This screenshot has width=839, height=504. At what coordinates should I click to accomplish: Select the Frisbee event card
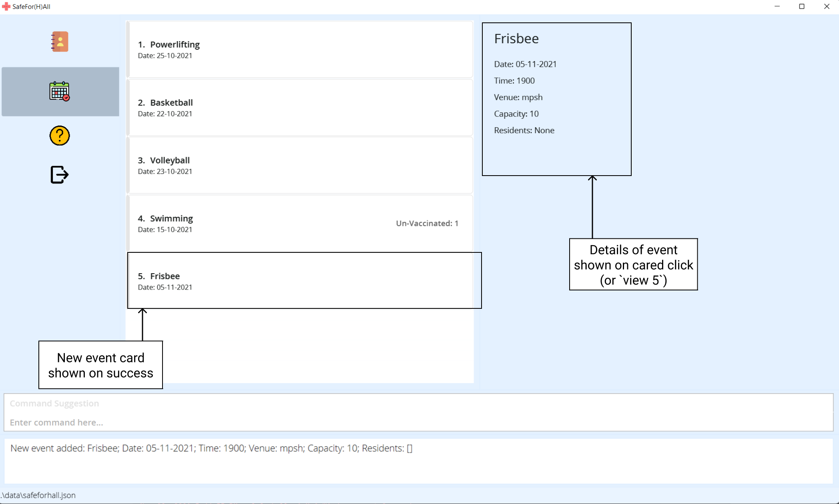pos(300,281)
